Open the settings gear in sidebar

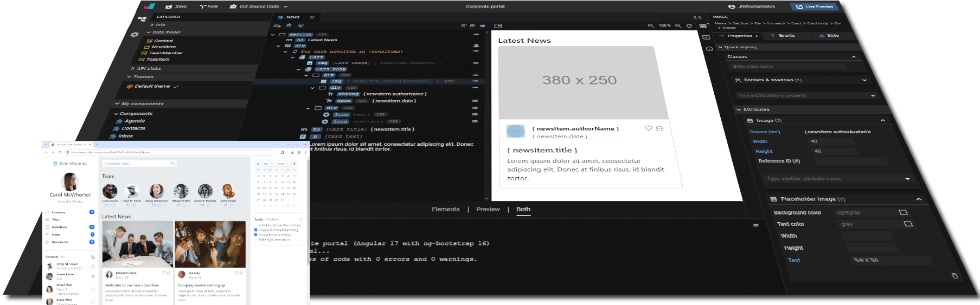pyautogui.click(x=134, y=35)
